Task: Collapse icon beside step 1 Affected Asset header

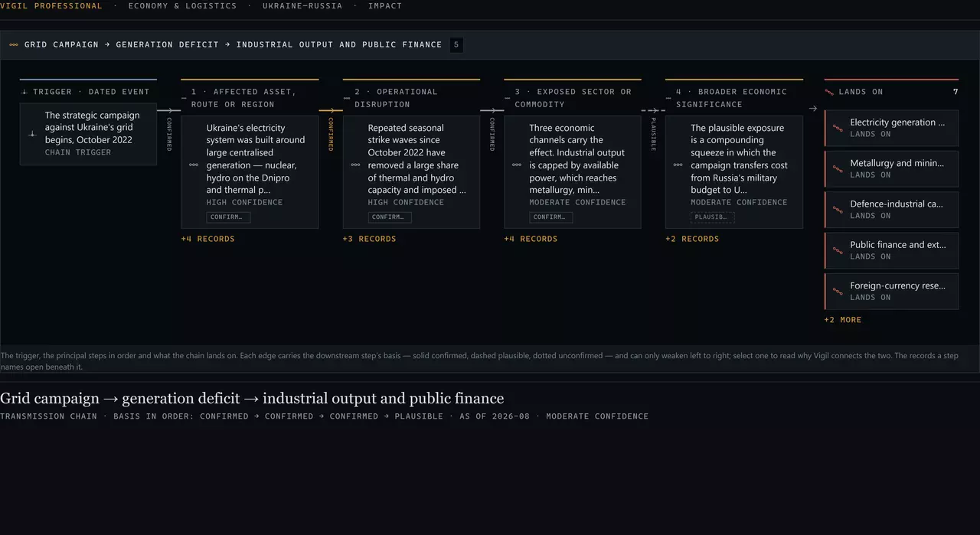Action: [x=184, y=98]
